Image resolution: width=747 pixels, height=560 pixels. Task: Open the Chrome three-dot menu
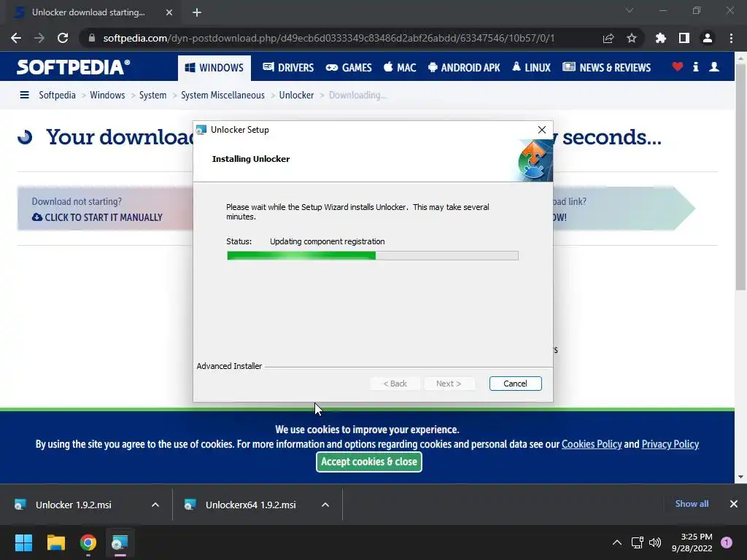[x=731, y=38]
